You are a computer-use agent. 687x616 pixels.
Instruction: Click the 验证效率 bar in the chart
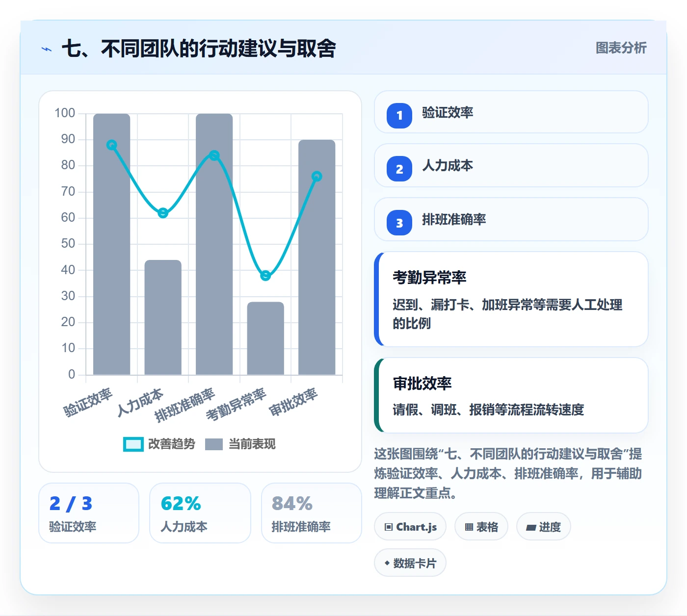112,244
